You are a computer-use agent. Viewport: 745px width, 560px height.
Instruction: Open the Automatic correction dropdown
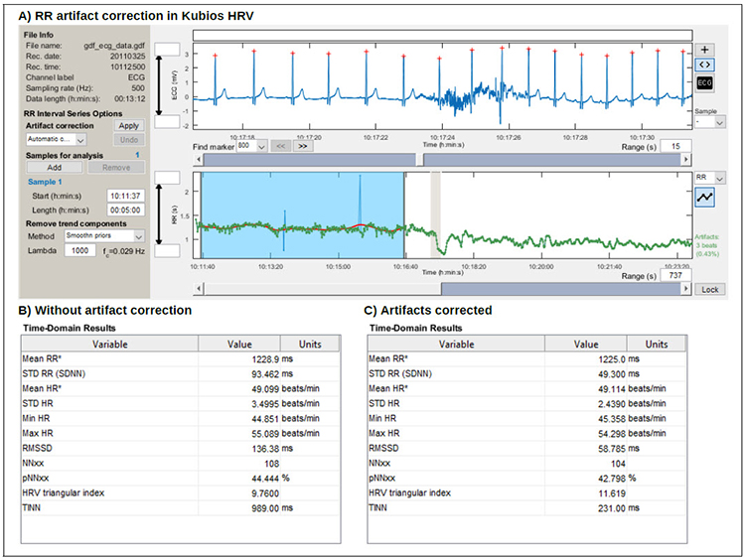point(56,140)
